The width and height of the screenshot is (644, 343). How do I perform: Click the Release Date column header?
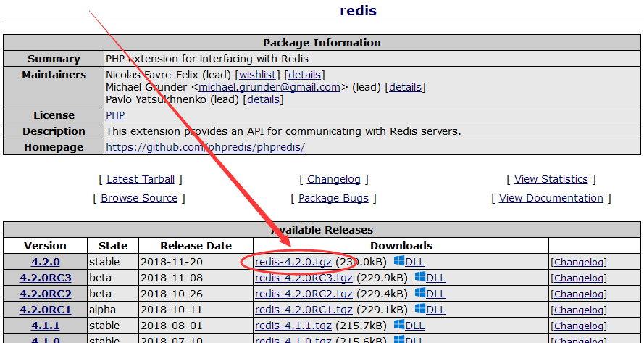pyautogui.click(x=196, y=246)
